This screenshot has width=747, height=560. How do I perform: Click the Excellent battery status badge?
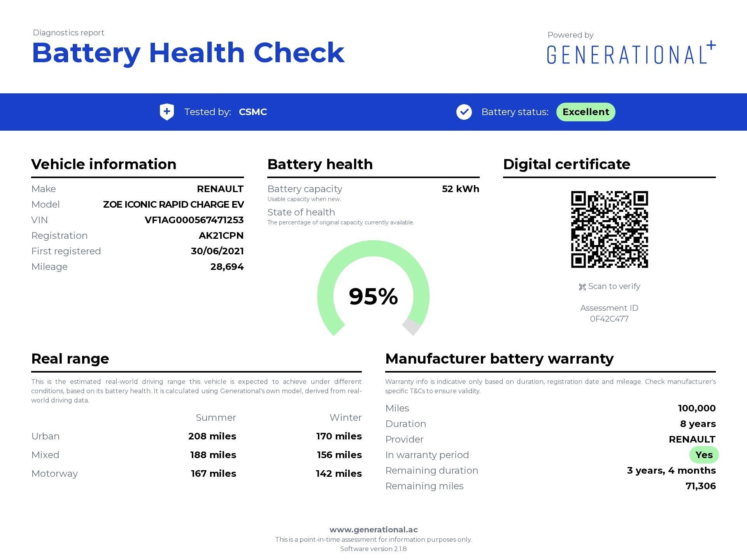pyautogui.click(x=586, y=112)
